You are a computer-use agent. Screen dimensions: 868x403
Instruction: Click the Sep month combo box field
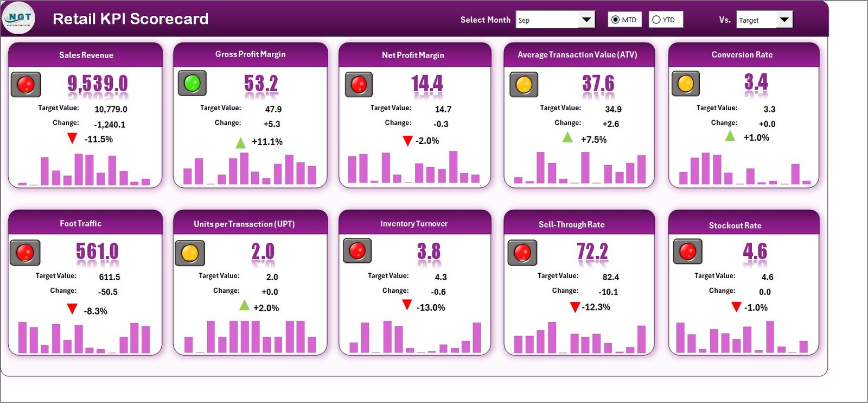pos(547,20)
